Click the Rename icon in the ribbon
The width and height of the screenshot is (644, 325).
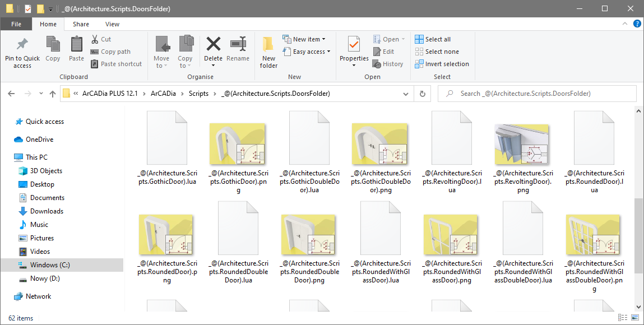238,45
